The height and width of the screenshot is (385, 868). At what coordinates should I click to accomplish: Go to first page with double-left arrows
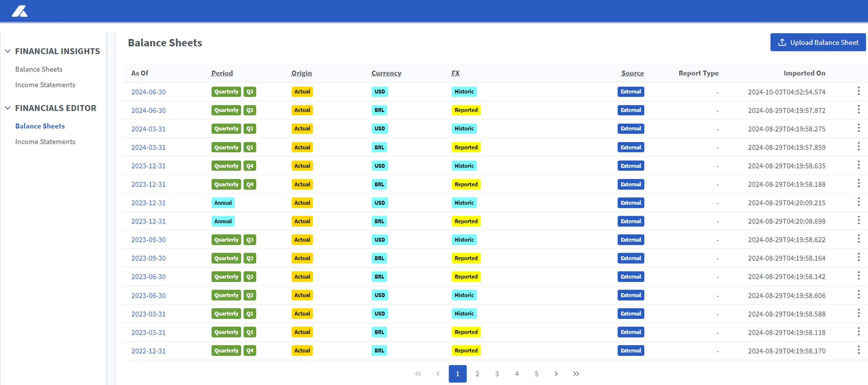click(418, 374)
